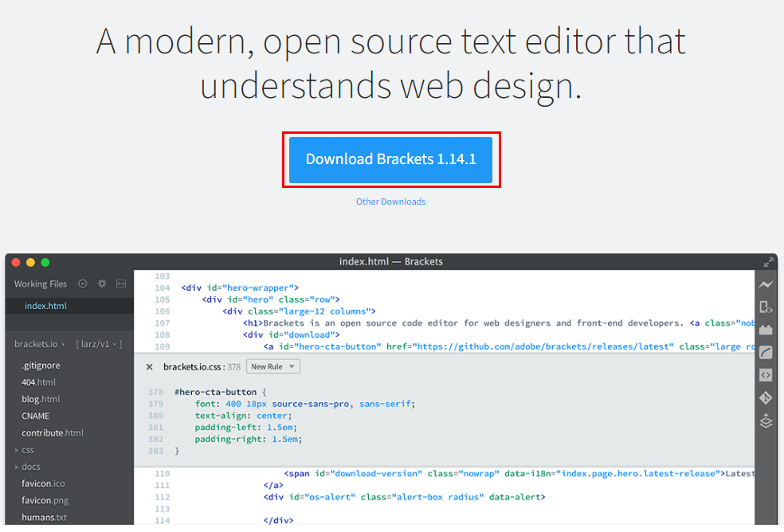Click the div id="os-alert" line 112

[x=404, y=497]
